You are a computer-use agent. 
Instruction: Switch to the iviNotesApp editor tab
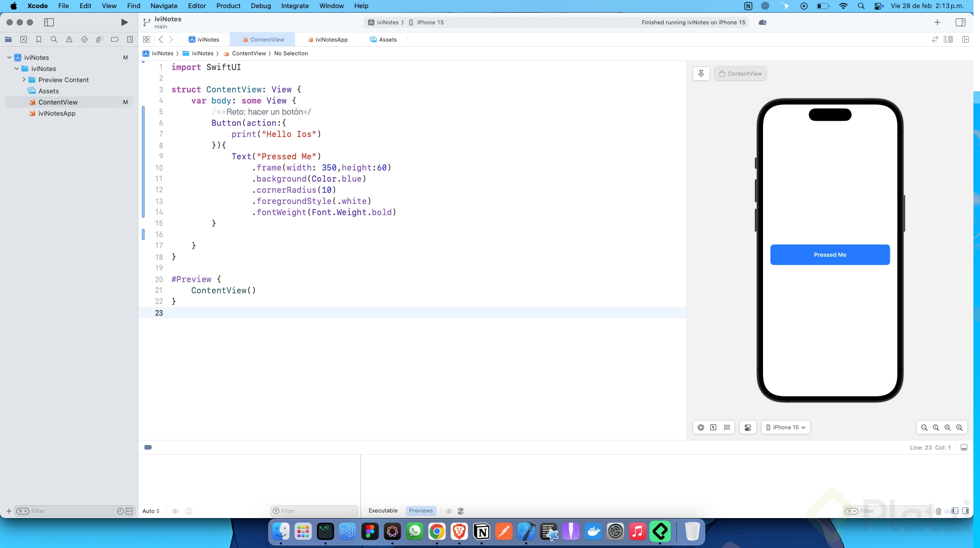328,40
